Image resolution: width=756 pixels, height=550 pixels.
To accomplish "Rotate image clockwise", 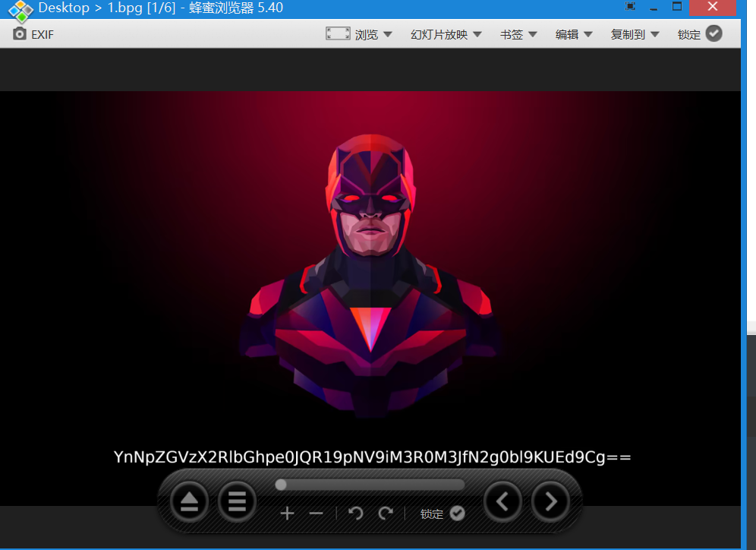I will click(386, 514).
